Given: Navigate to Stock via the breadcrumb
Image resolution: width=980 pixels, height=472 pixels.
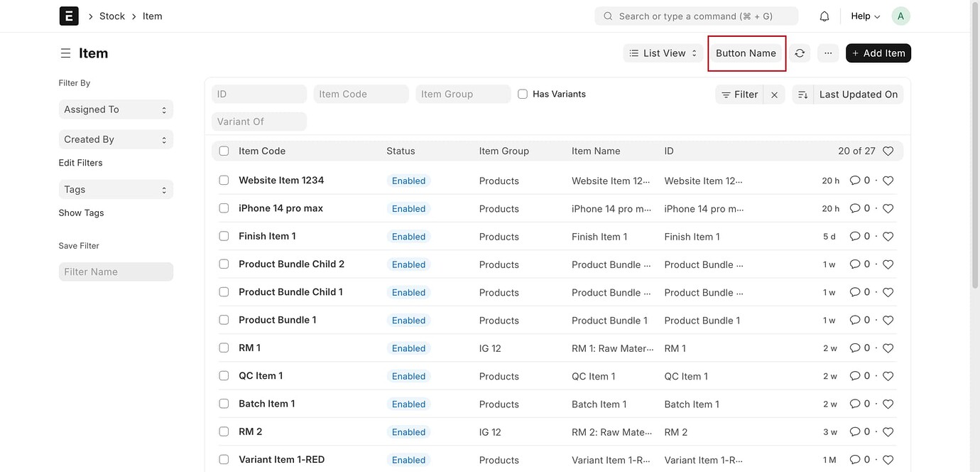Looking at the screenshot, I should 111,15.
